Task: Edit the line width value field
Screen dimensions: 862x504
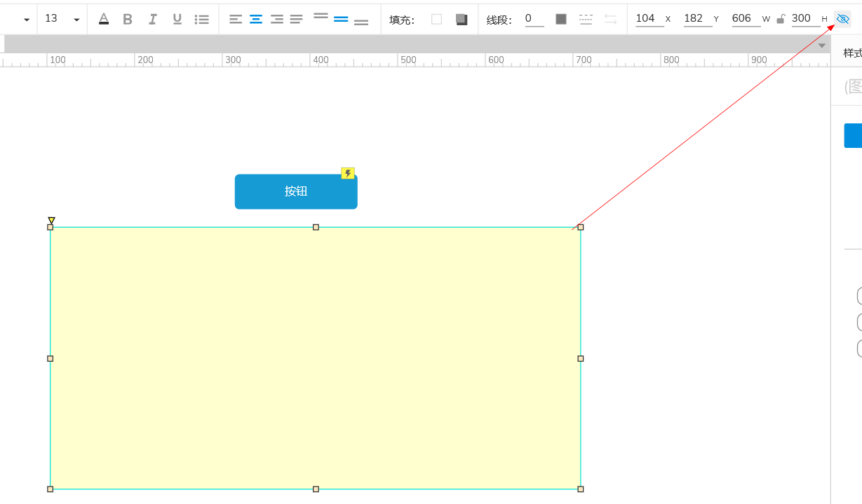Action: pos(534,19)
